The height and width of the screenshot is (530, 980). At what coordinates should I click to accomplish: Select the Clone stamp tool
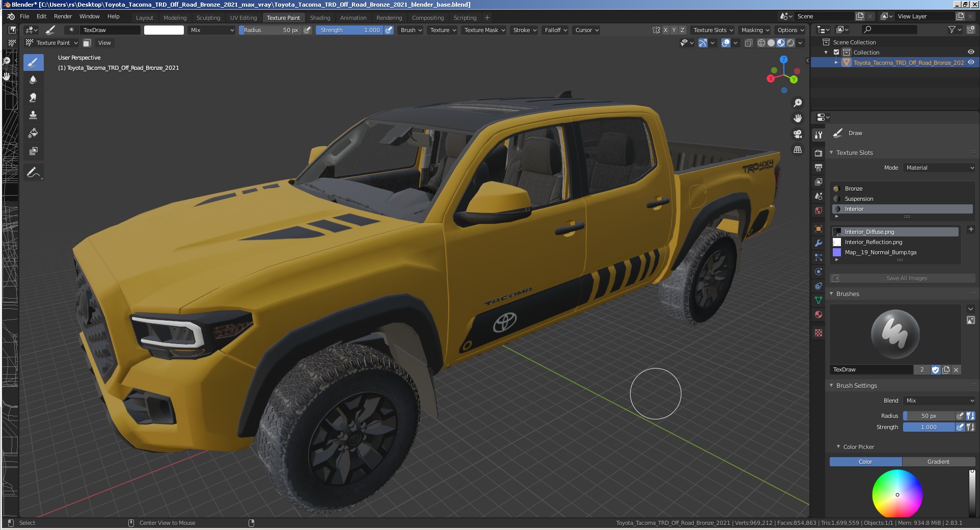point(33,115)
